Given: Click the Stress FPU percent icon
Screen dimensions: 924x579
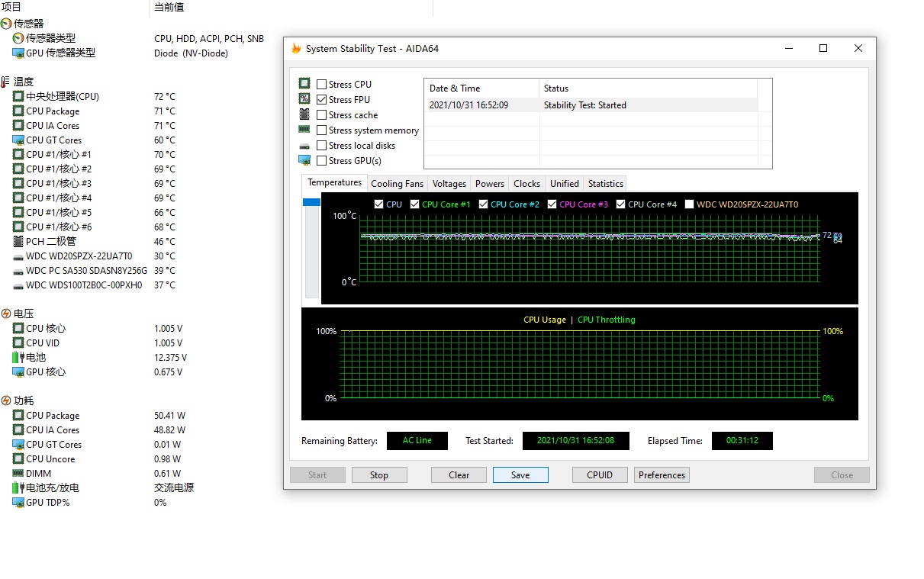Looking at the screenshot, I should tap(304, 98).
